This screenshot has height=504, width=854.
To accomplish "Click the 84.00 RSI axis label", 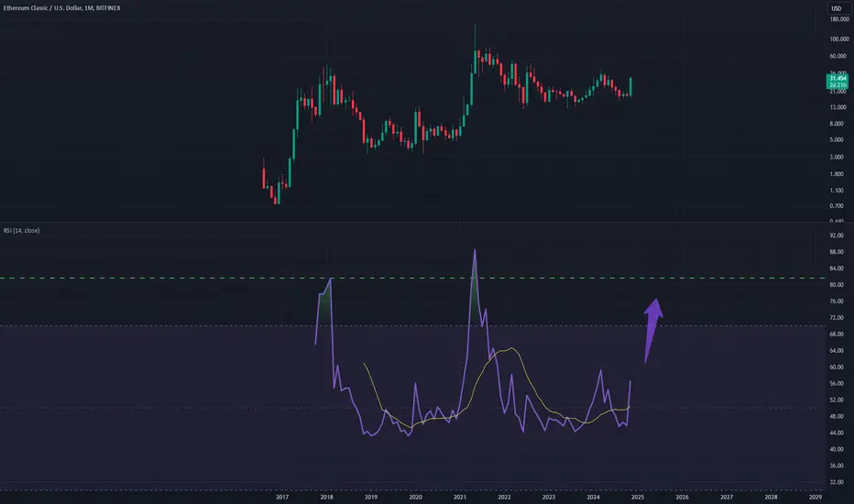I will click(836, 268).
